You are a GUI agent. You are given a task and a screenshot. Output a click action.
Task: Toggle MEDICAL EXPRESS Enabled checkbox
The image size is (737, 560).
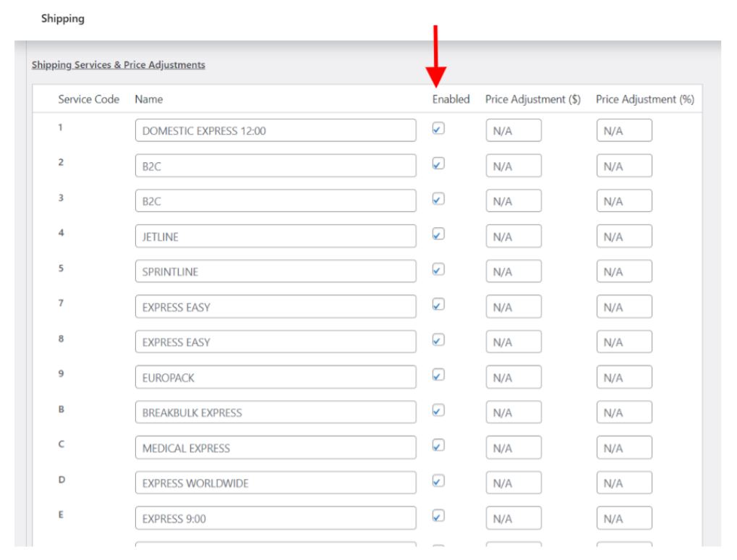click(438, 445)
